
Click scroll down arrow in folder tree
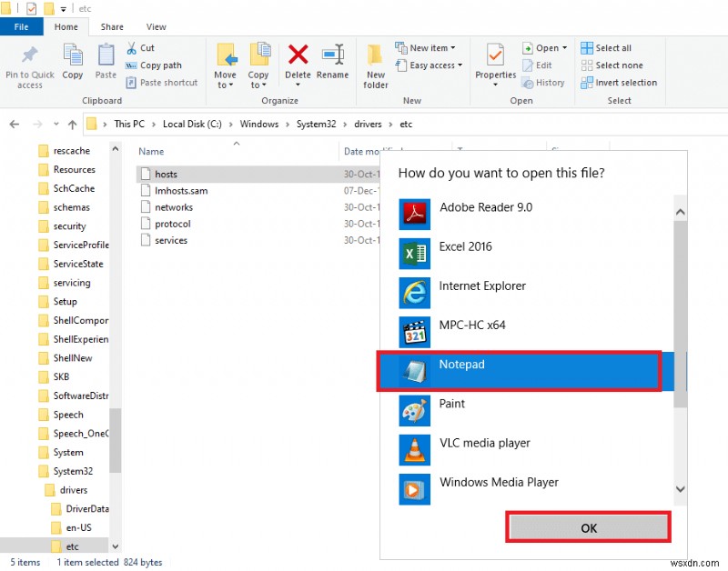click(x=116, y=546)
